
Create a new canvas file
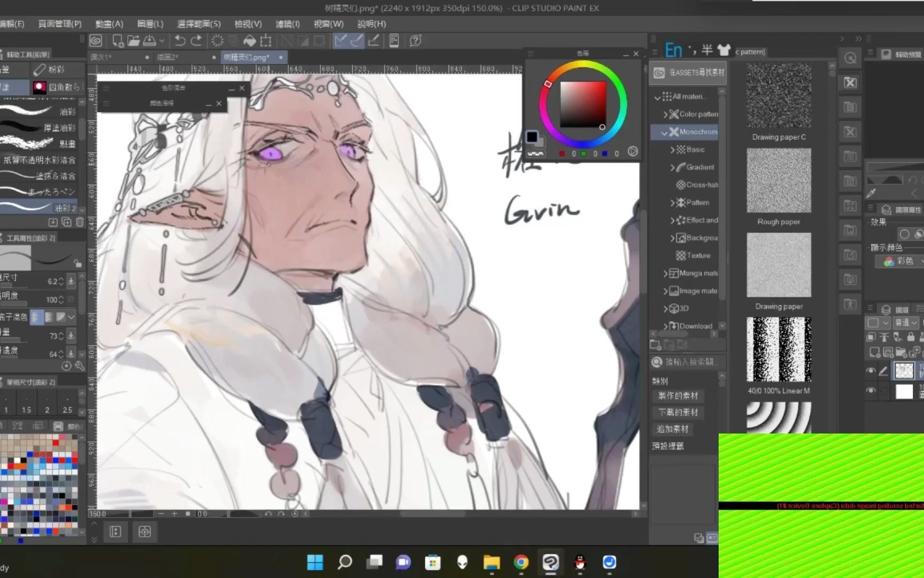click(118, 41)
